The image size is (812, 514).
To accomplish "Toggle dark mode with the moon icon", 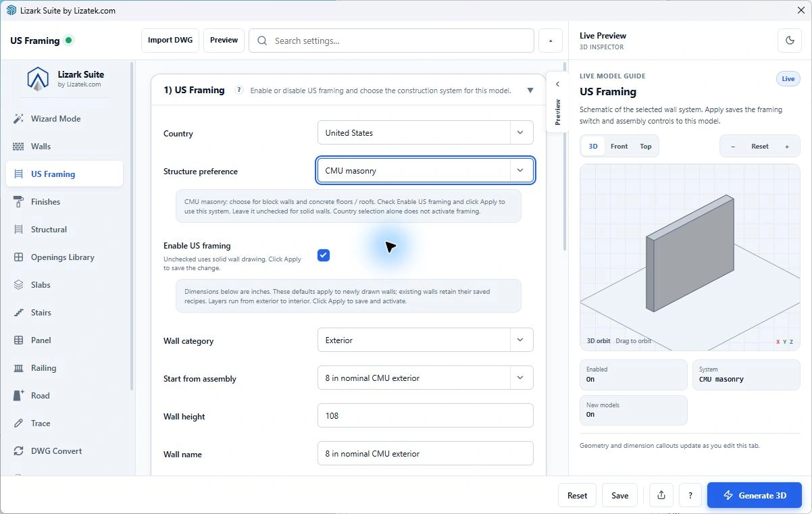I will [x=790, y=41].
